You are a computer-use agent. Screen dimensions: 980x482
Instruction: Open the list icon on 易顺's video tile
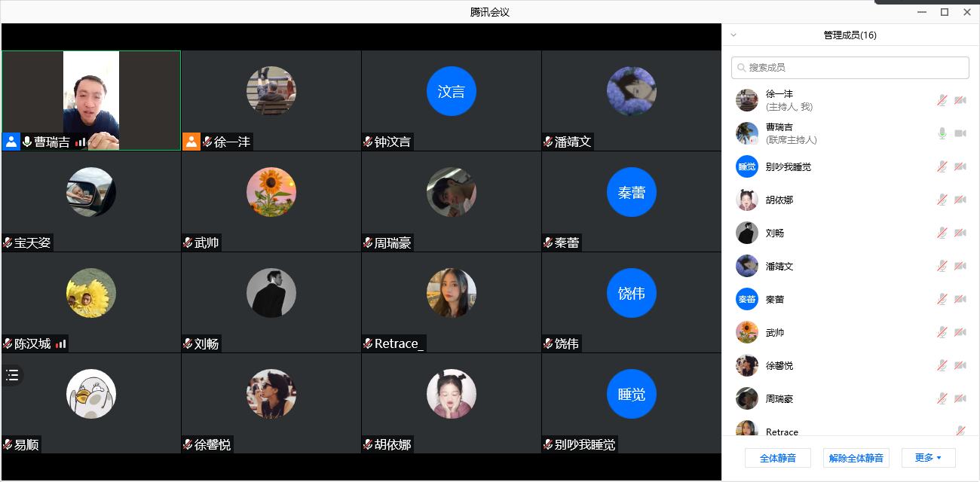pos(12,375)
